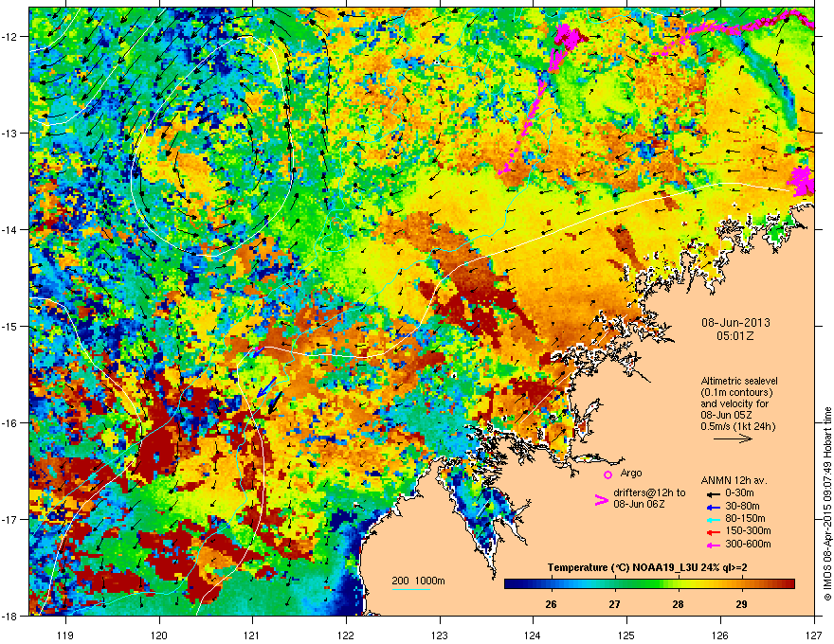The height and width of the screenshot is (644, 834).
Task: Click the '0-30m' depth label
Action: coord(739,493)
